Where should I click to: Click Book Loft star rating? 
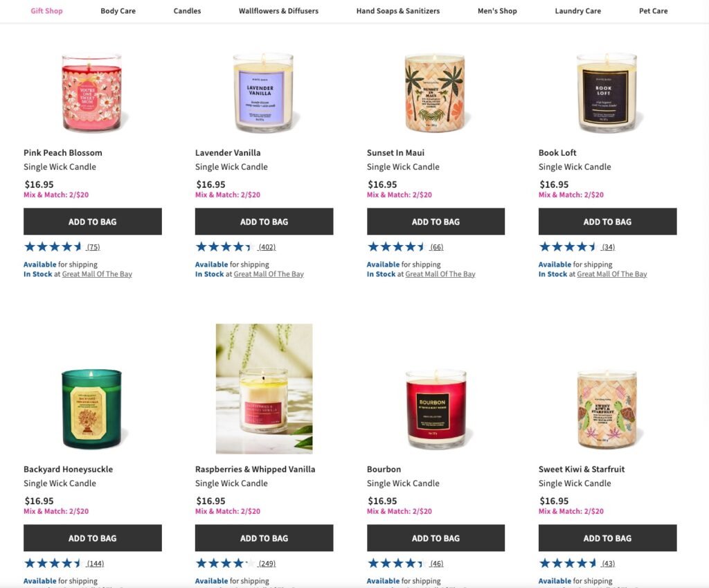click(x=568, y=247)
